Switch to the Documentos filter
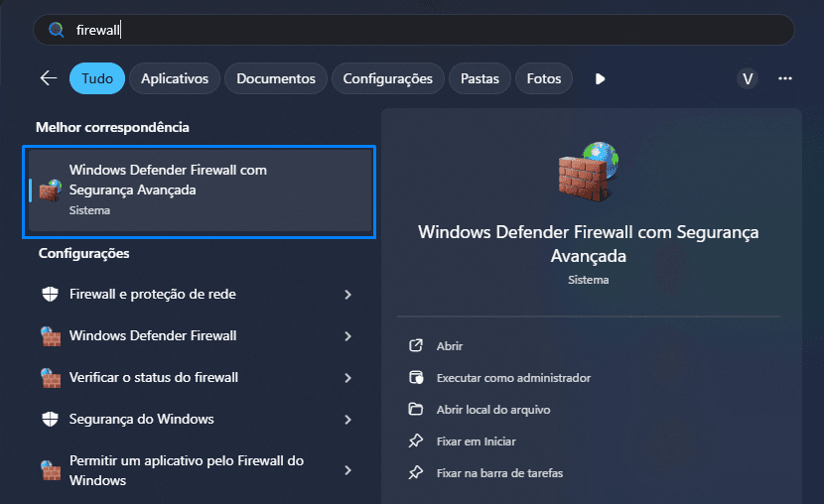824x504 pixels. click(276, 78)
